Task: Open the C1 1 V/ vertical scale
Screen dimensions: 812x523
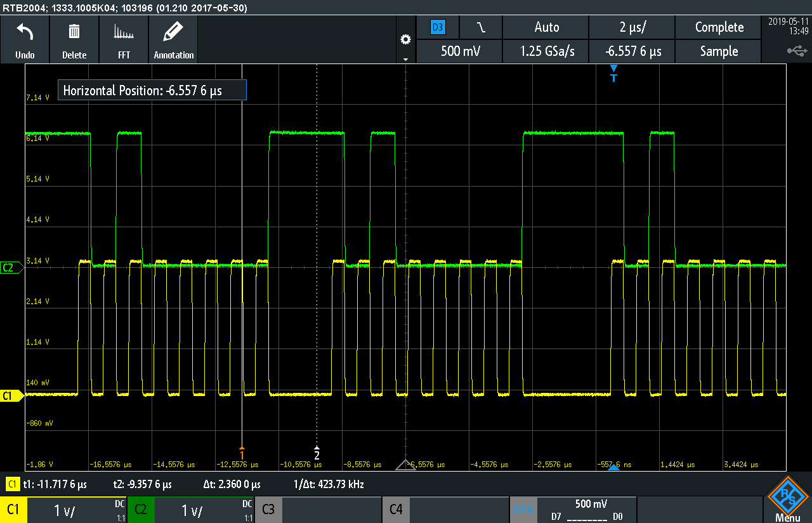Action: [x=77, y=510]
